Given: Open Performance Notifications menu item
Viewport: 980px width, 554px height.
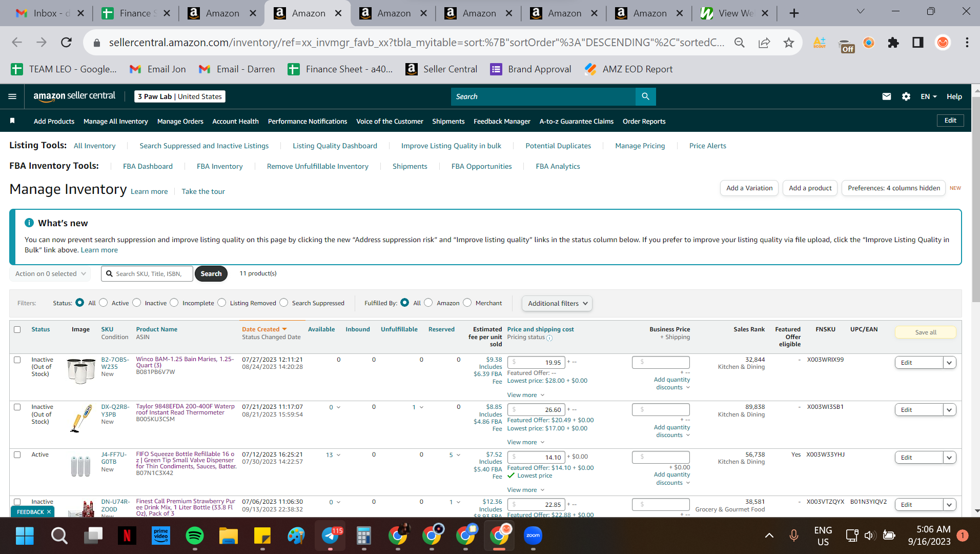Looking at the screenshot, I should pos(308,121).
